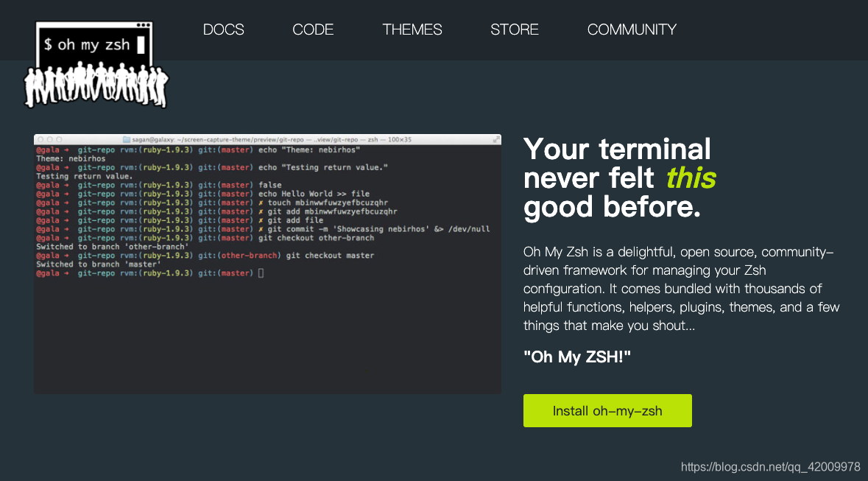Click the terminal window resize icon

[496, 140]
